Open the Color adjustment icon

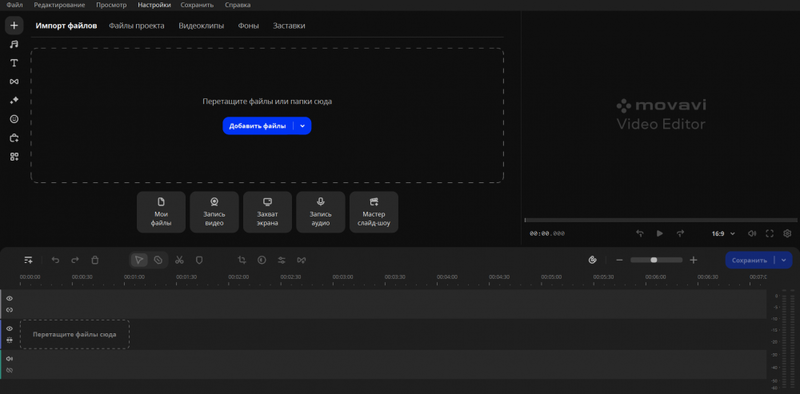[x=262, y=260]
